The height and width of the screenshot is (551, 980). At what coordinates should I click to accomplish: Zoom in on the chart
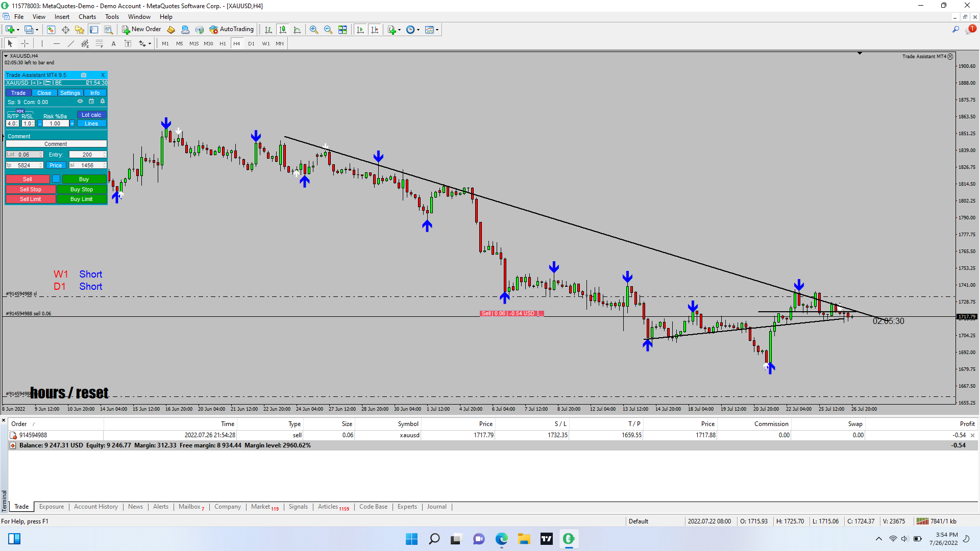tap(313, 30)
